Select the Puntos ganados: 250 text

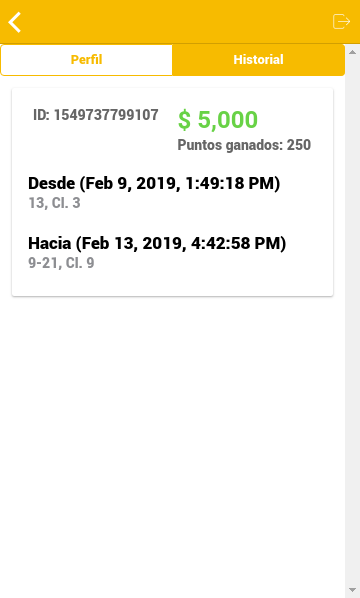[x=244, y=145]
